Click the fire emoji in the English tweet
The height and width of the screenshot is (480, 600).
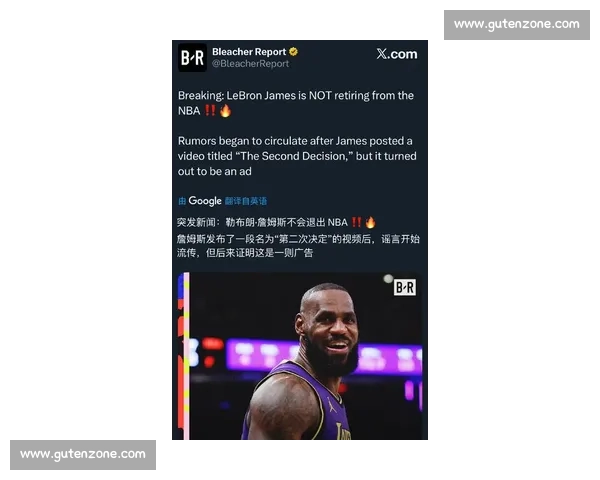click(225, 110)
